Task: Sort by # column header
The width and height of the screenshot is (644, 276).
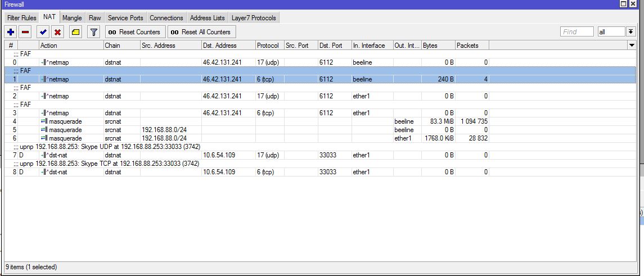Action: (x=11, y=46)
